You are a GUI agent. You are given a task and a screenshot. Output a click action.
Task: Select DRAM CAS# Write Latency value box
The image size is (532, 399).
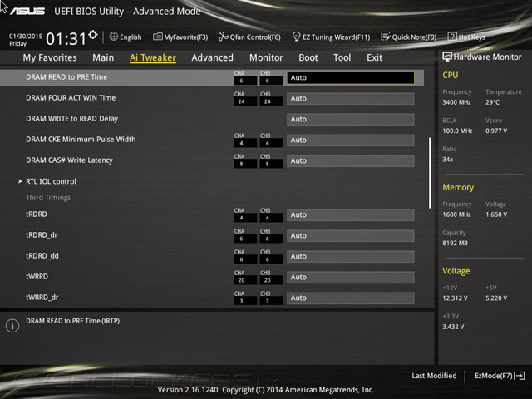pos(351,160)
